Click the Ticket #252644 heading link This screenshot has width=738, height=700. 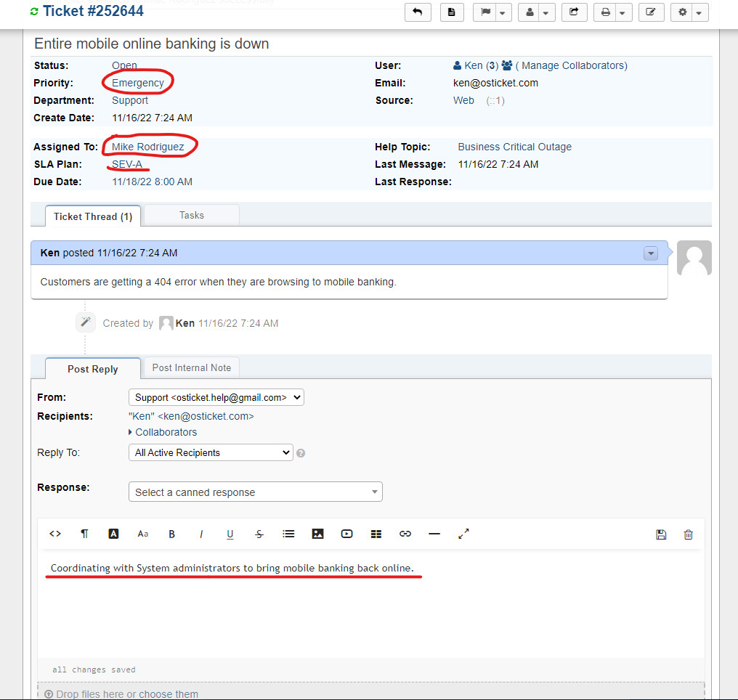click(x=93, y=11)
